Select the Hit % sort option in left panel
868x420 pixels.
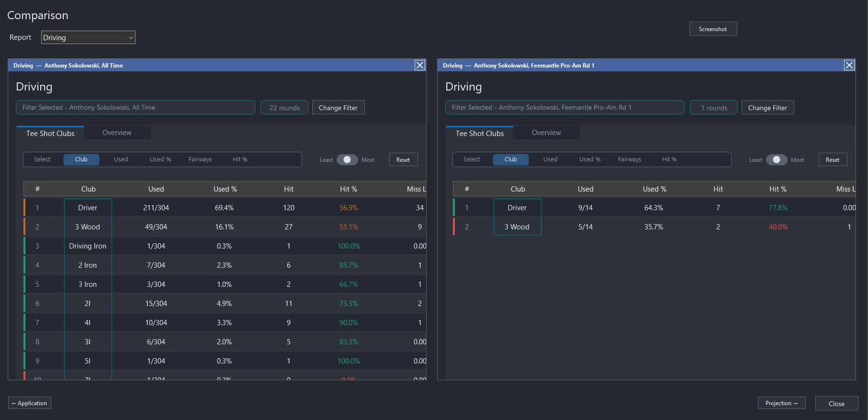tap(240, 159)
